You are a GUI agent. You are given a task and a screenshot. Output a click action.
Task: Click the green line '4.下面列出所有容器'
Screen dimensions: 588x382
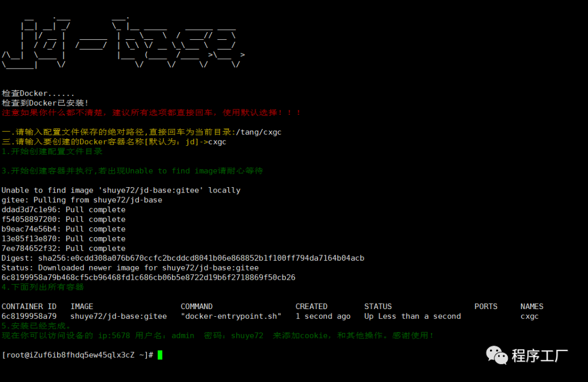pyautogui.click(x=43, y=287)
